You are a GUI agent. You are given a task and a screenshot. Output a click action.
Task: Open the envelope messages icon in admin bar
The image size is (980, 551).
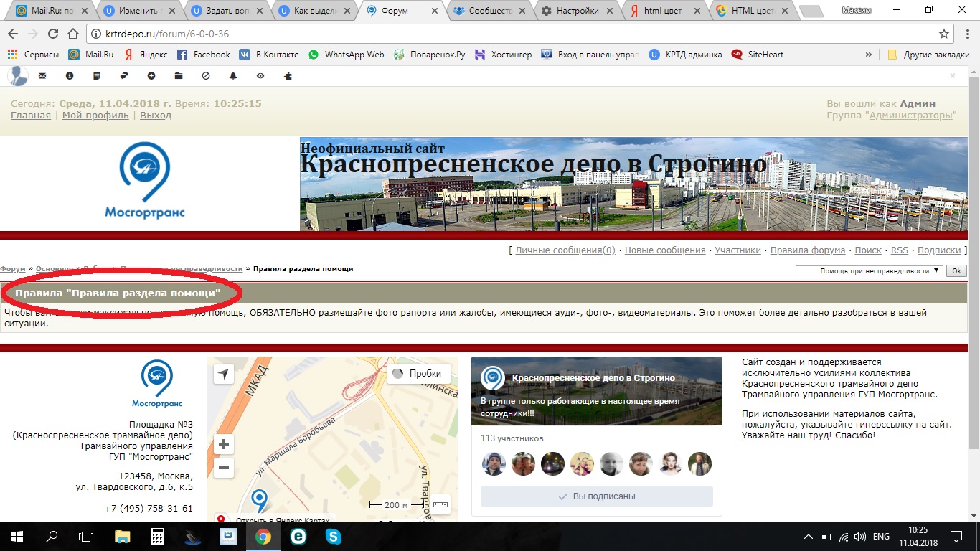[x=42, y=75]
